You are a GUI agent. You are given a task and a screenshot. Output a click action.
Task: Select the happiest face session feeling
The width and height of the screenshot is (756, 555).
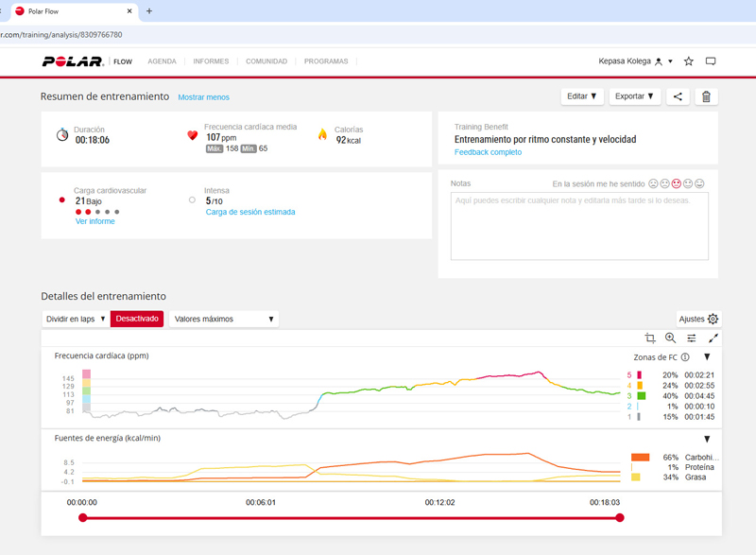coord(699,183)
